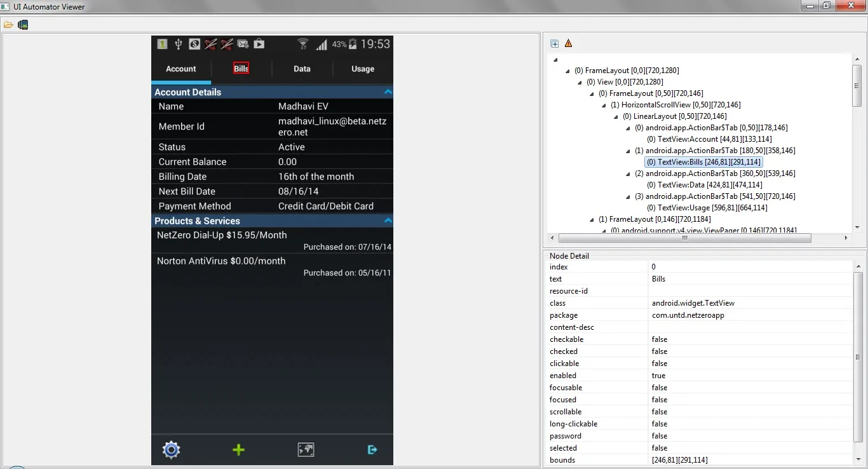
Task: Open the Data tab in the phone
Action: tap(302, 69)
